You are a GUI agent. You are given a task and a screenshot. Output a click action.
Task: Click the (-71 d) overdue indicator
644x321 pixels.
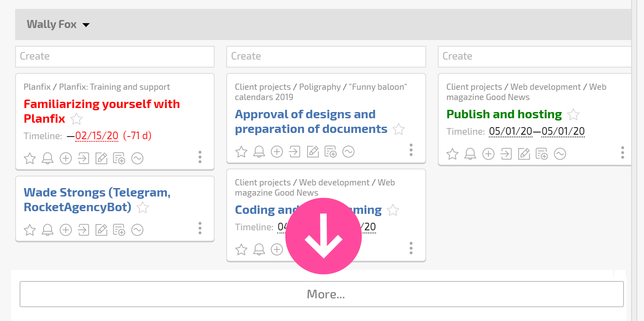point(137,136)
